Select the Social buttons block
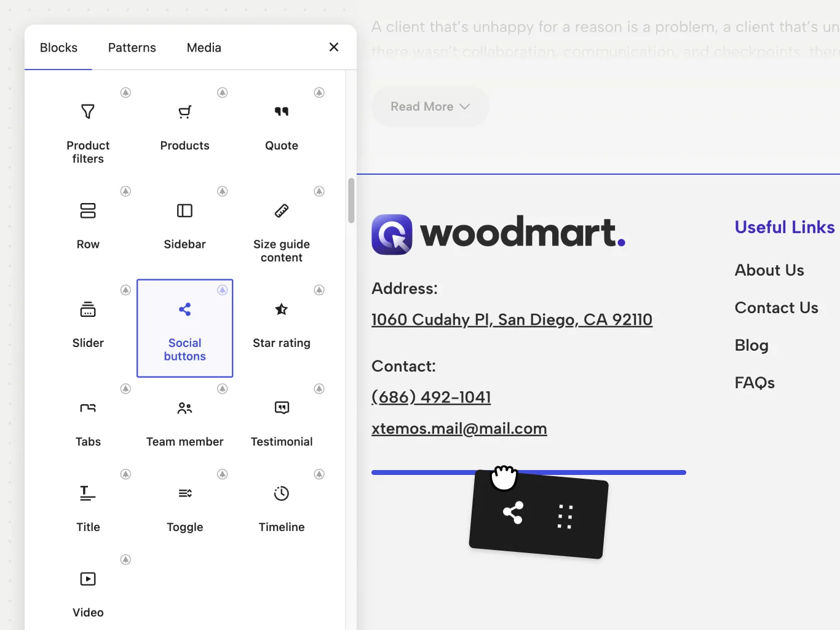 coord(184,328)
